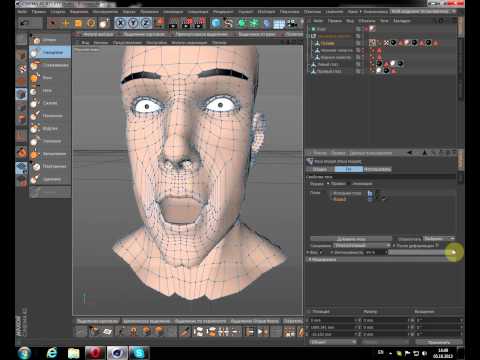Click the up arrow in Attributes manager
This screenshot has width=480, height=360.
pyautogui.click(x=425, y=153)
